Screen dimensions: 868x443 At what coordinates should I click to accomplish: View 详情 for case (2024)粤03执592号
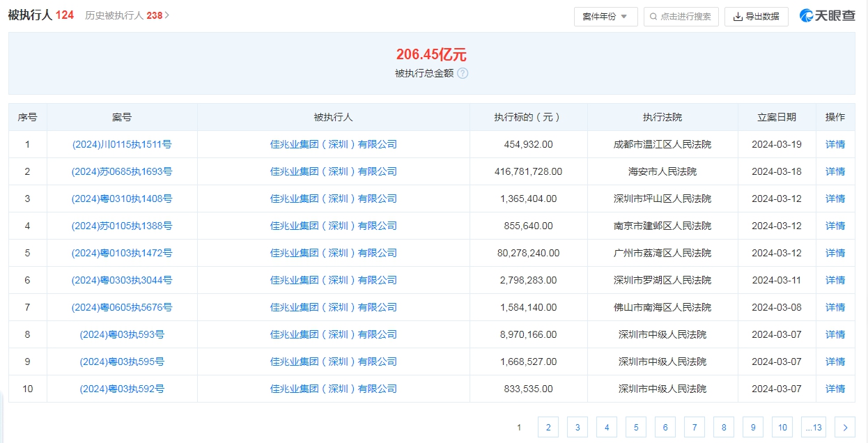coord(835,389)
